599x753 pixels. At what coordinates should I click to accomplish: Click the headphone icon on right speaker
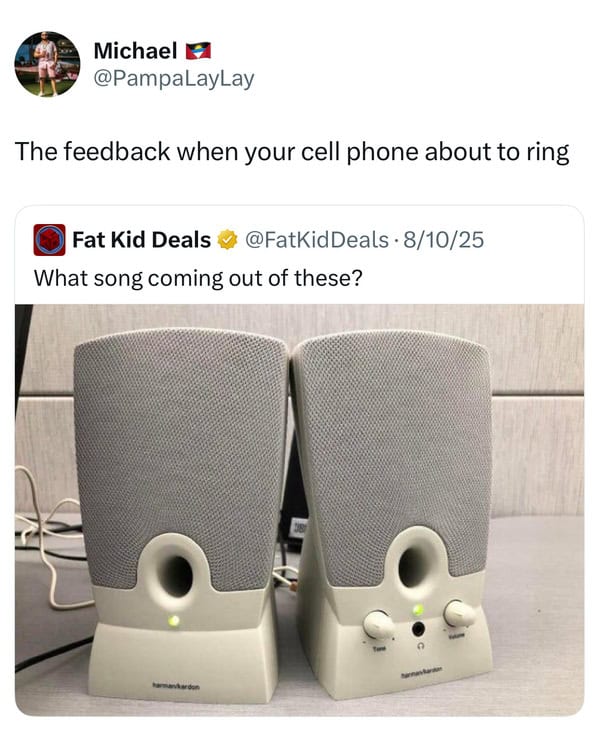421,646
